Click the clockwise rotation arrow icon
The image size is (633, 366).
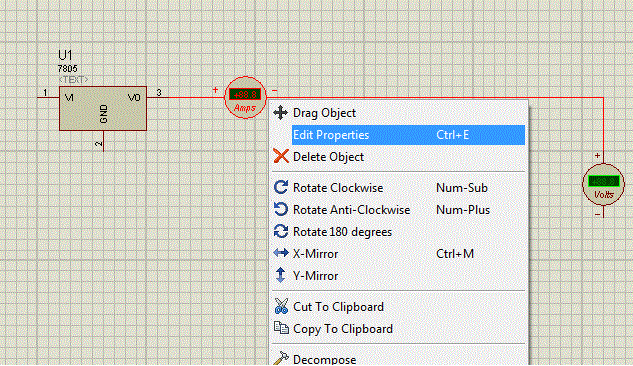(281, 187)
